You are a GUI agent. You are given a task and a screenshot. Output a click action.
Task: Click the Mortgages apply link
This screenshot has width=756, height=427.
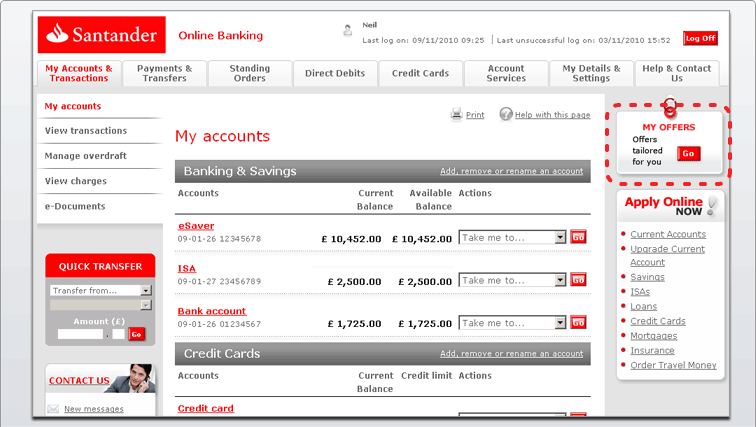pyautogui.click(x=654, y=336)
